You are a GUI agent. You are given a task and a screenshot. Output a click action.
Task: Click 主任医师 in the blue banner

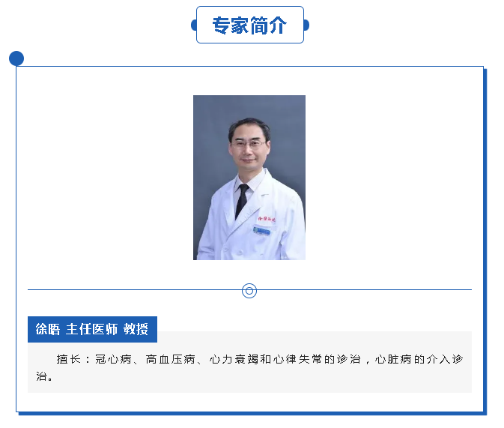91,329
